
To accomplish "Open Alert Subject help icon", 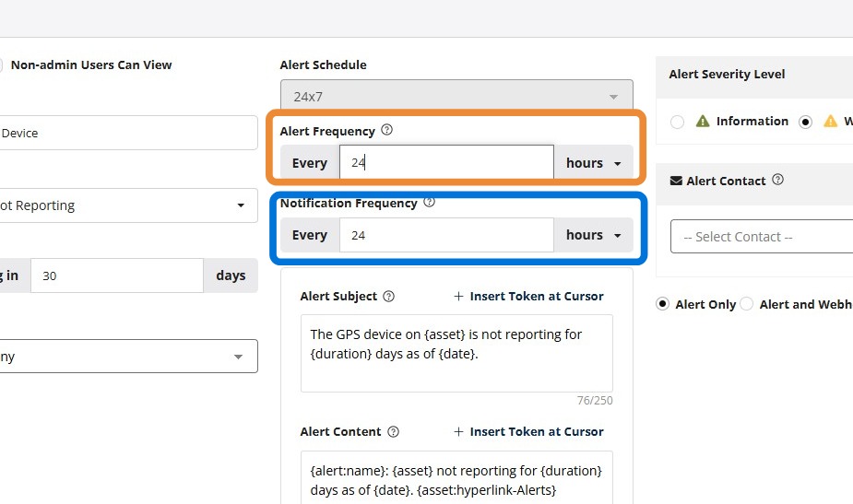I will click(388, 297).
